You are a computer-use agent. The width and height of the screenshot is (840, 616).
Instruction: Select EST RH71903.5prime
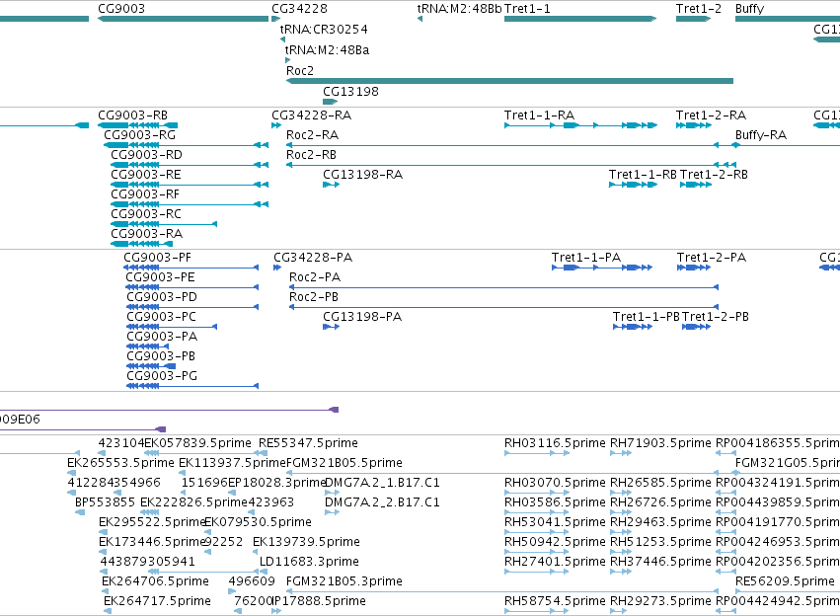point(660,444)
